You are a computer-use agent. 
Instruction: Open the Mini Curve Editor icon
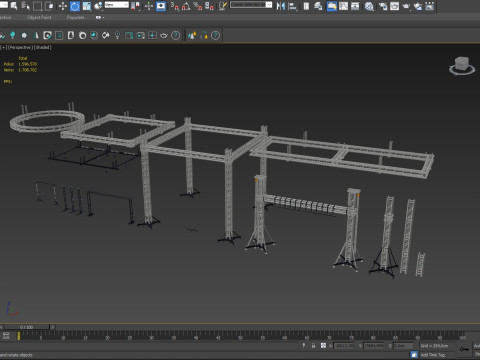(x=6, y=336)
